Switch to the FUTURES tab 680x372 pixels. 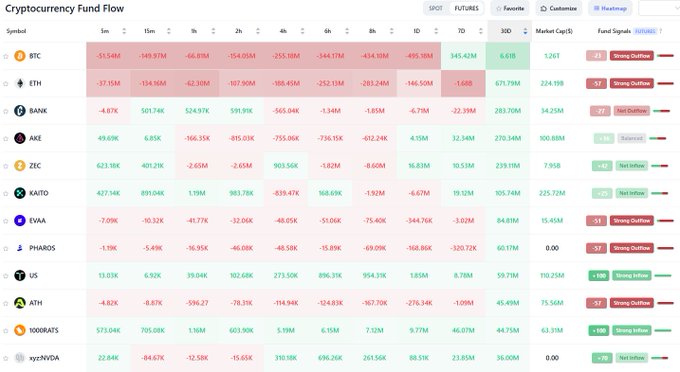(x=467, y=8)
